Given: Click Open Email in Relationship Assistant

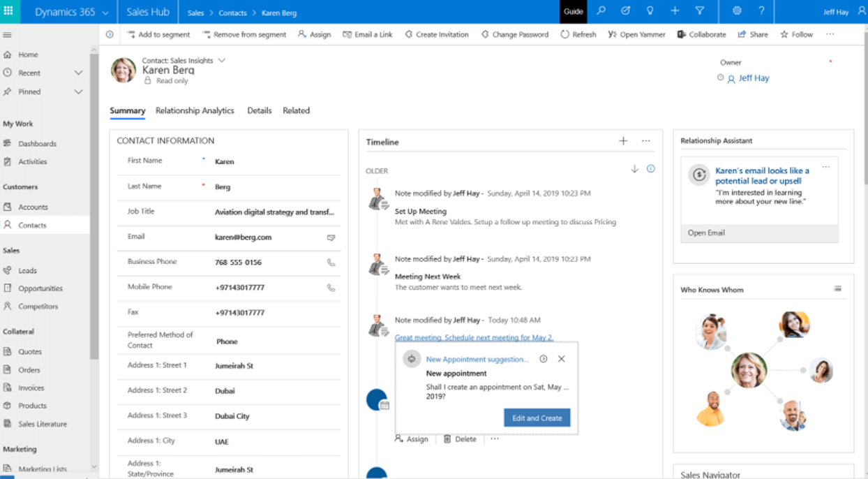Looking at the screenshot, I should tap(706, 233).
